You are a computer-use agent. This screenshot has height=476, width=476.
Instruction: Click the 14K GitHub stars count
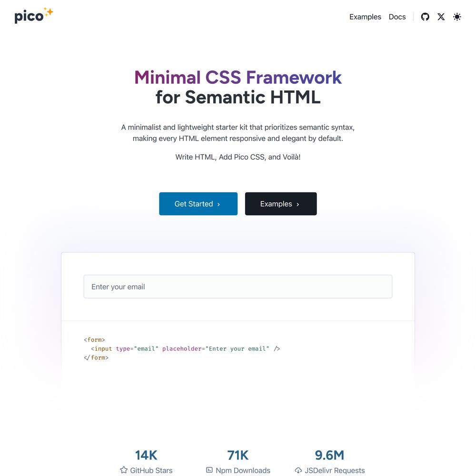click(x=146, y=455)
